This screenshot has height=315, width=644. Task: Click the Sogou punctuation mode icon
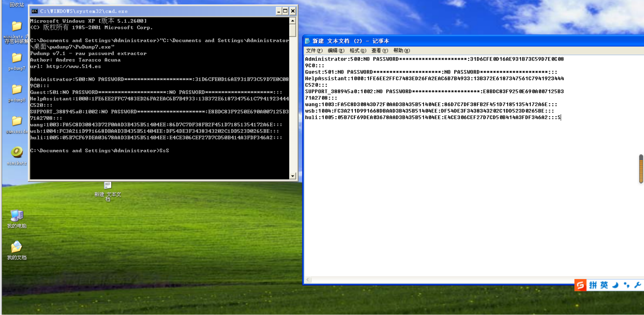pyautogui.click(x=627, y=285)
